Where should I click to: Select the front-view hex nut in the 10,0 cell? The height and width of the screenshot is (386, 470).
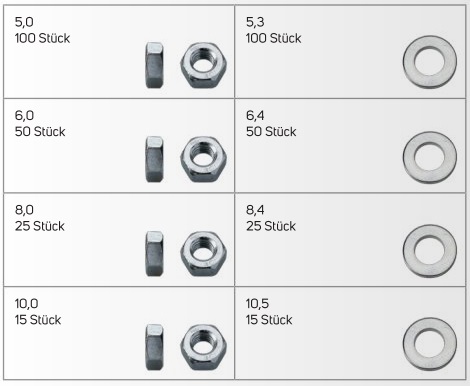(x=204, y=347)
